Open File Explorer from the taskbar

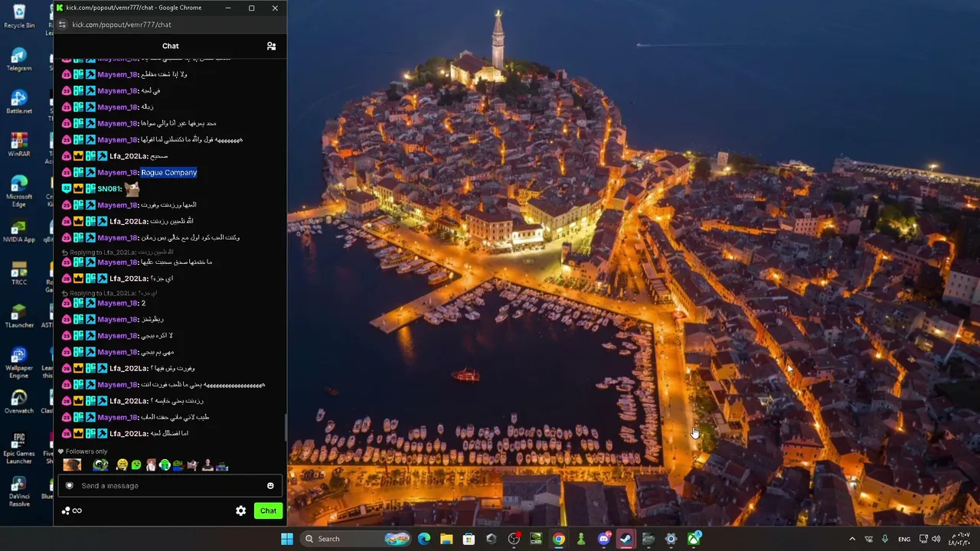[446, 539]
